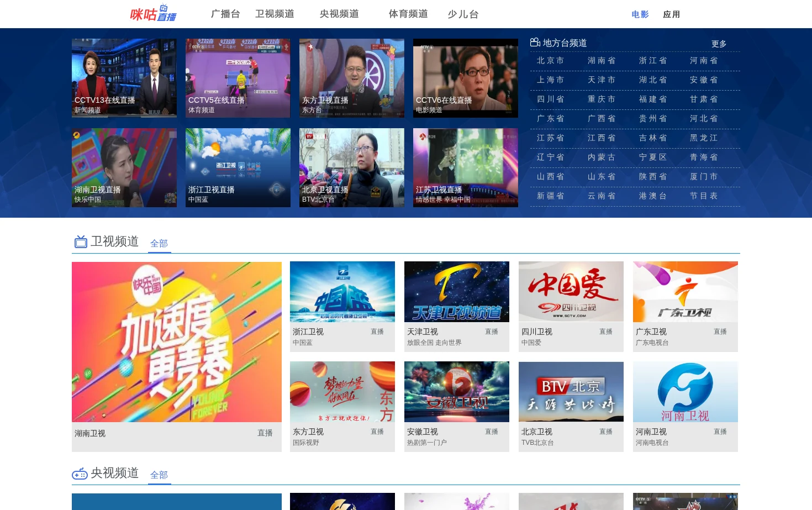Screen dimensions: 812x510
Task: Select 北京市 in local channels
Action: (550, 61)
